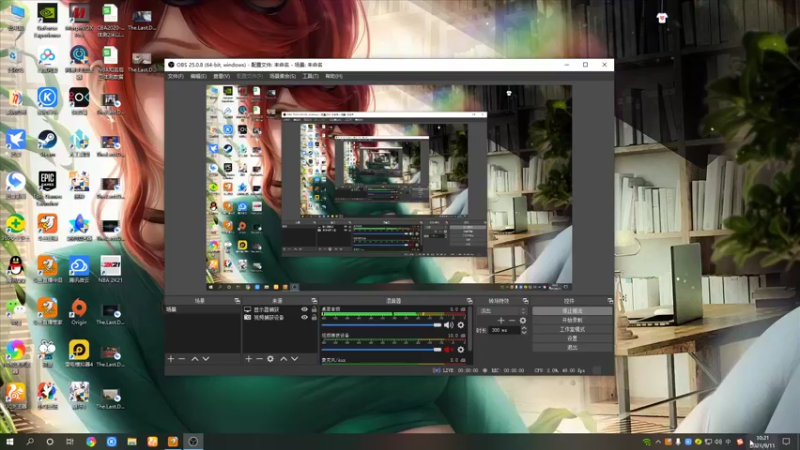Select the QQ penguin desktop icon
The image size is (800, 450).
15,269
